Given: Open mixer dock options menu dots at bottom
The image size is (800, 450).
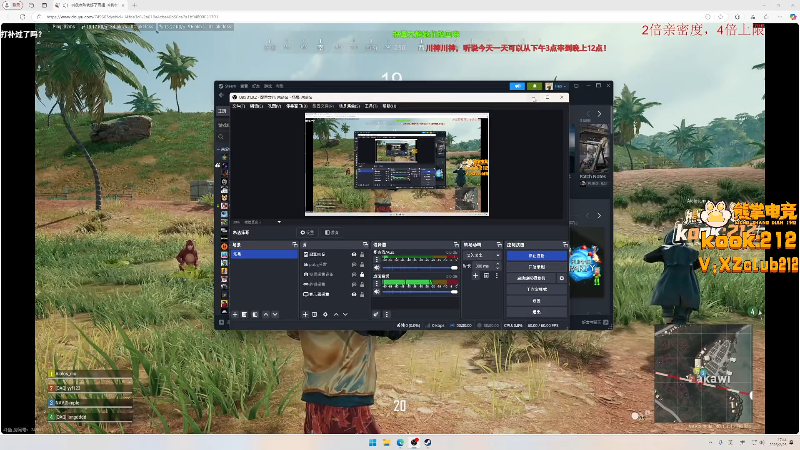Looking at the screenshot, I should (387, 315).
